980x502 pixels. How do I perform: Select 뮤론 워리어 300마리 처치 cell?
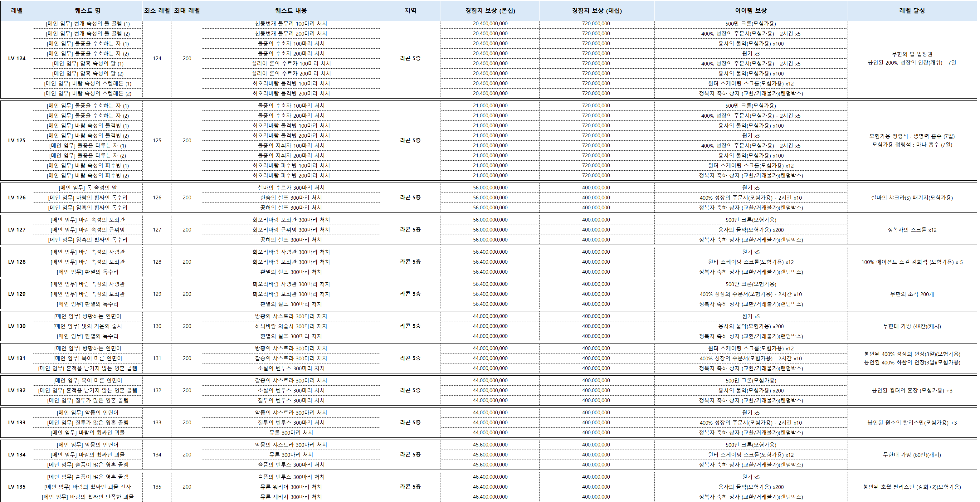[x=291, y=487]
